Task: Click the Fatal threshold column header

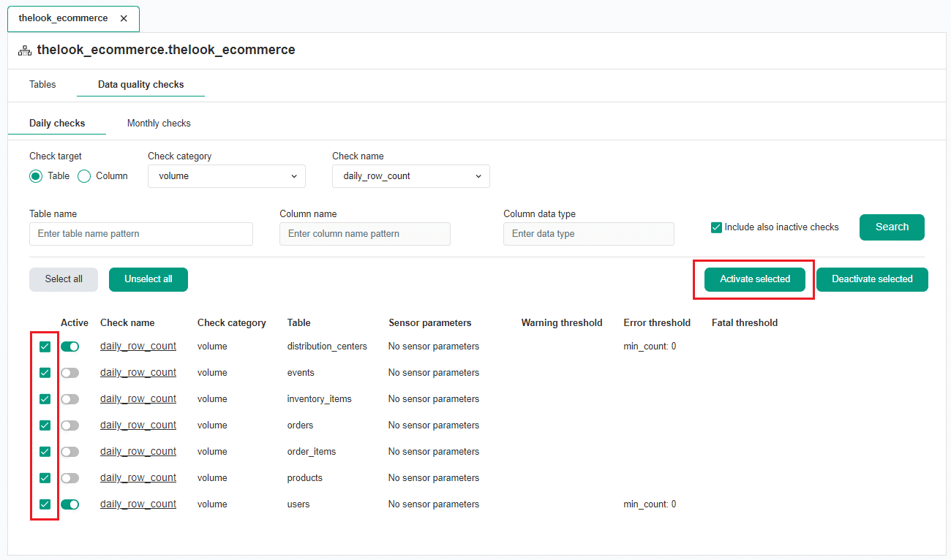Action: tap(745, 322)
